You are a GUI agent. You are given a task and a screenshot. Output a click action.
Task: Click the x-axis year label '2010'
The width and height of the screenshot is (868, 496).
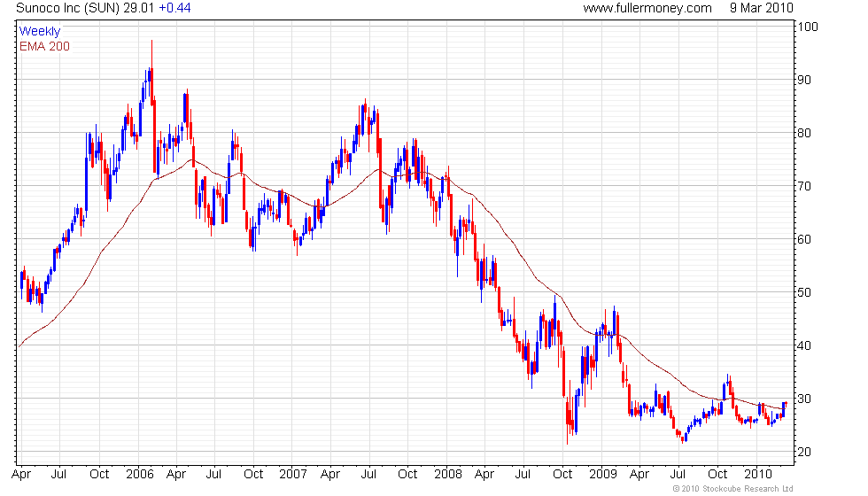758,475
